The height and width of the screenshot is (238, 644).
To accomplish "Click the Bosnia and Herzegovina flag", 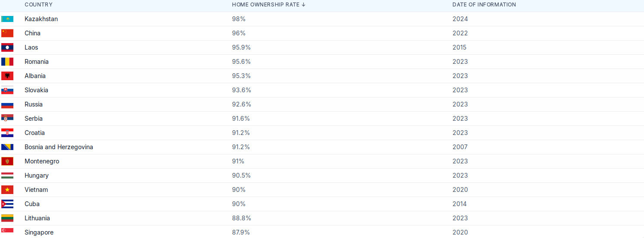I will click(x=7, y=147).
